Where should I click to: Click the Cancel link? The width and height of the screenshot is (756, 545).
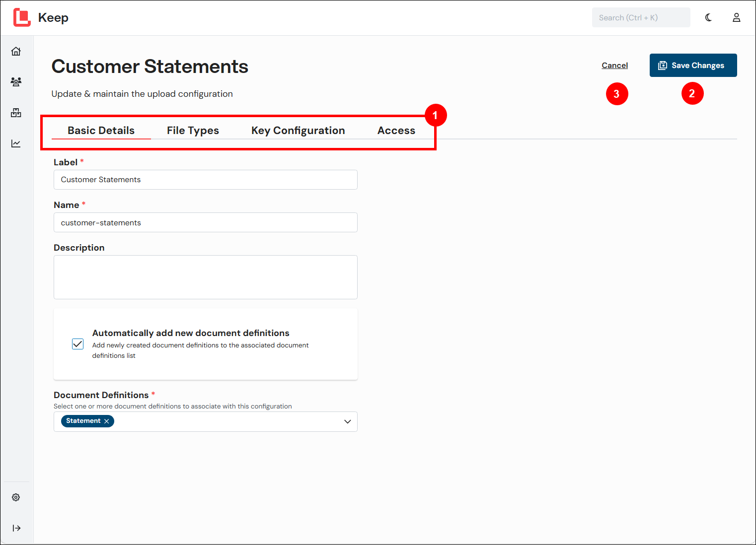point(615,66)
